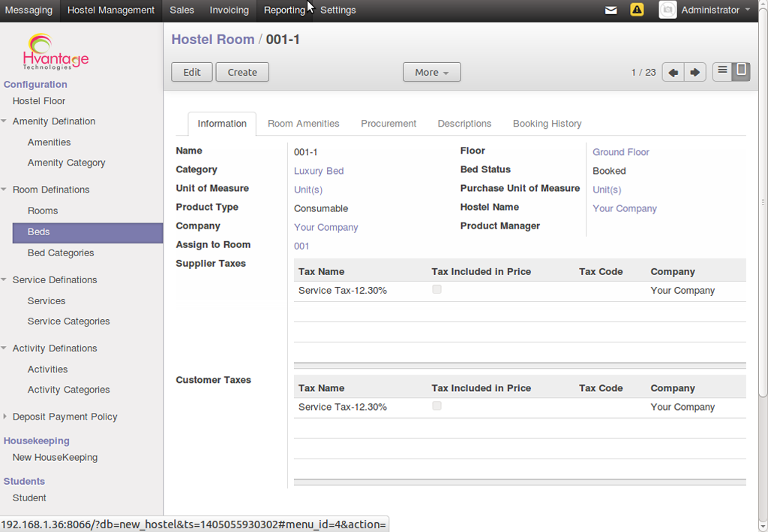
Task: Switch to the Room Amenities tab
Action: 303,124
